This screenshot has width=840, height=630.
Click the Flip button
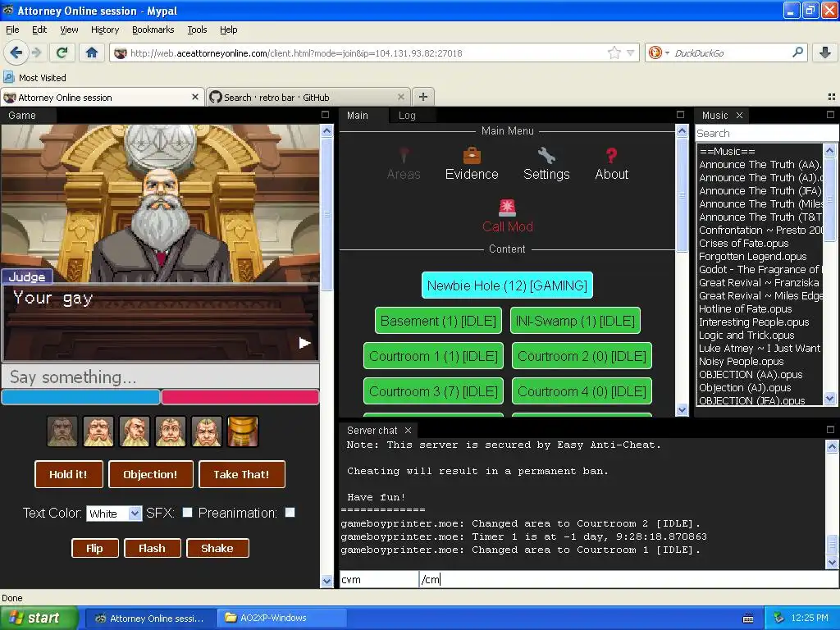pos(95,548)
